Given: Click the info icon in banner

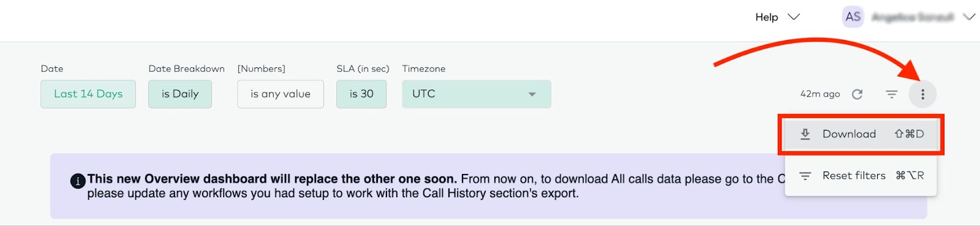Looking at the screenshot, I should tap(78, 181).
